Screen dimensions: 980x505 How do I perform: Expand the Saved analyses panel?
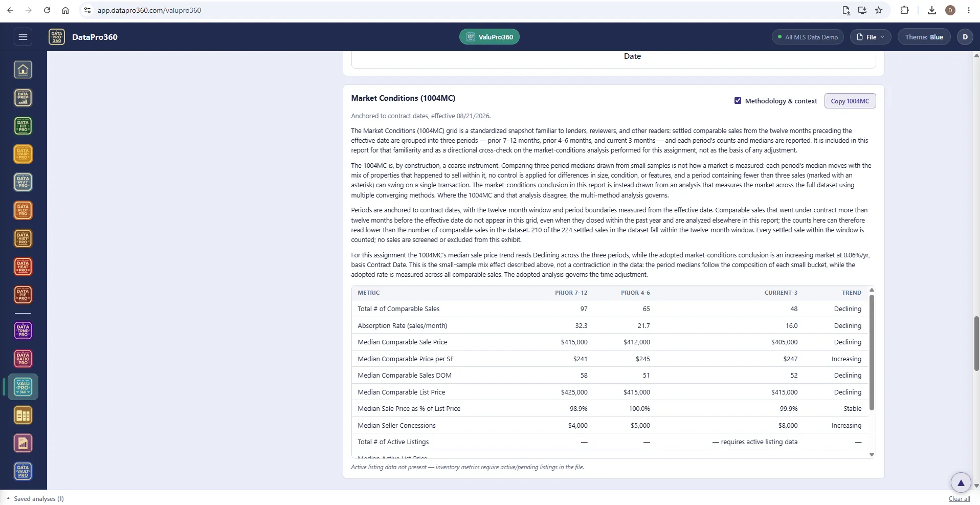pos(35,498)
